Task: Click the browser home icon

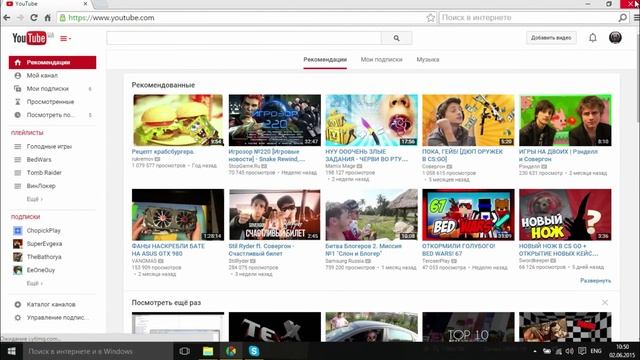Action: 48,18
